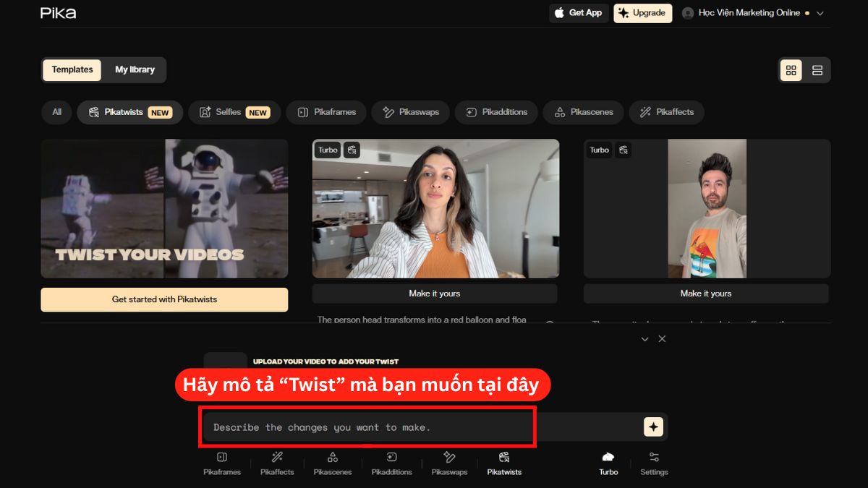Select the Pikaswaps tool in bottom toolbar
Viewport: 868px width, 488px height.
click(x=449, y=463)
